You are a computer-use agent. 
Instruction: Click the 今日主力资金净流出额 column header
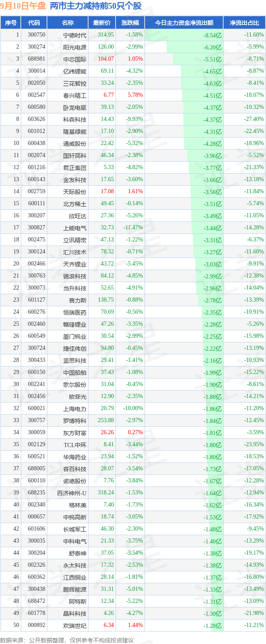tap(184, 23)
